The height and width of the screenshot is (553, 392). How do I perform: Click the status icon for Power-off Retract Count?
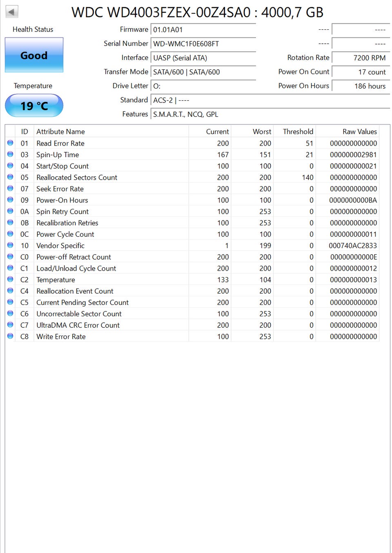[10, 256]
